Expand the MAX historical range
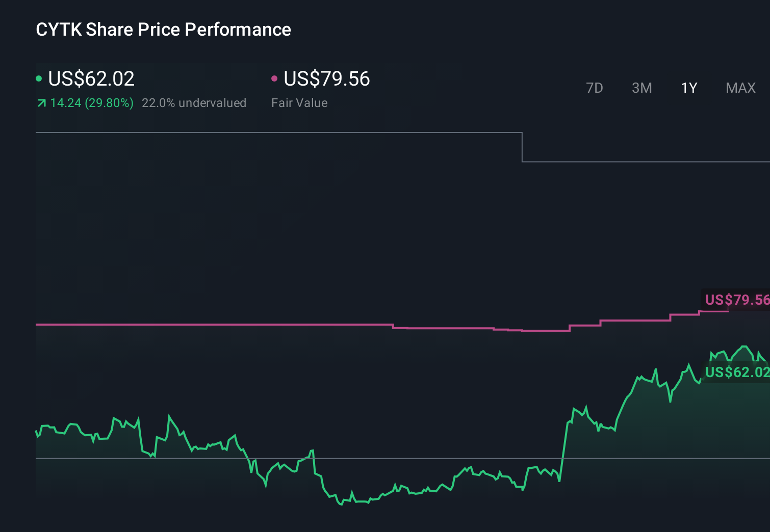This screenshot has width=770, height=532. 740,88
